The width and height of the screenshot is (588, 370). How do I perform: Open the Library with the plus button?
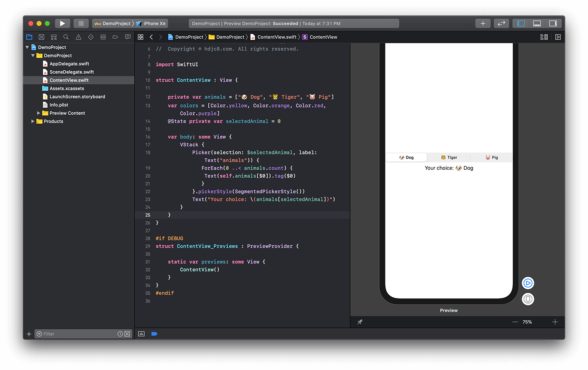pos(483,23)
